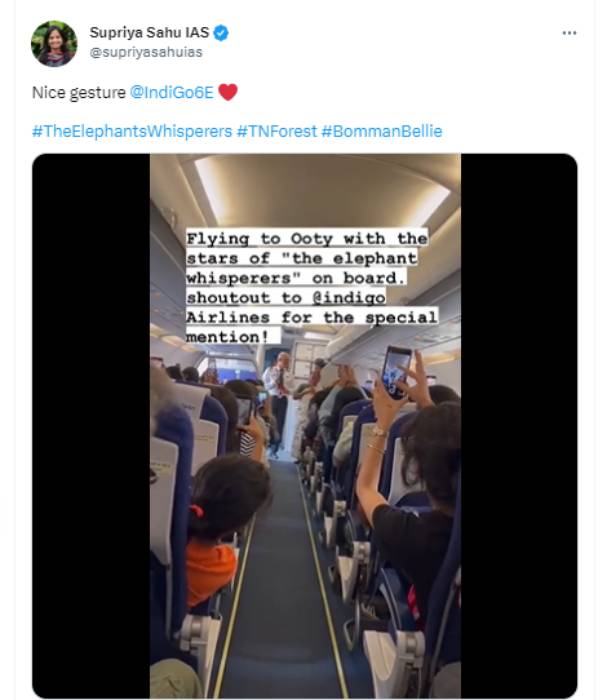The height and width of the screenshot is (700, 600).
Task: Click the black bar left of video
Action: (x=91, y=425)
